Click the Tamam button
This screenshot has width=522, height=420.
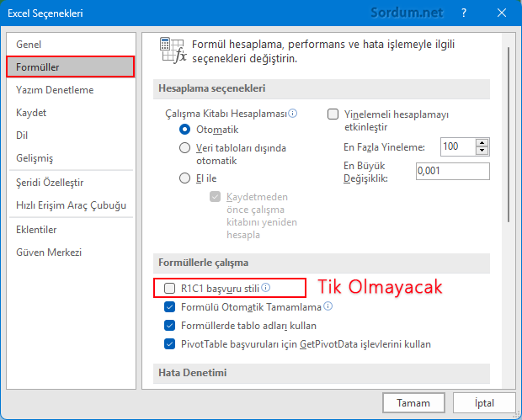click(413, 403)
